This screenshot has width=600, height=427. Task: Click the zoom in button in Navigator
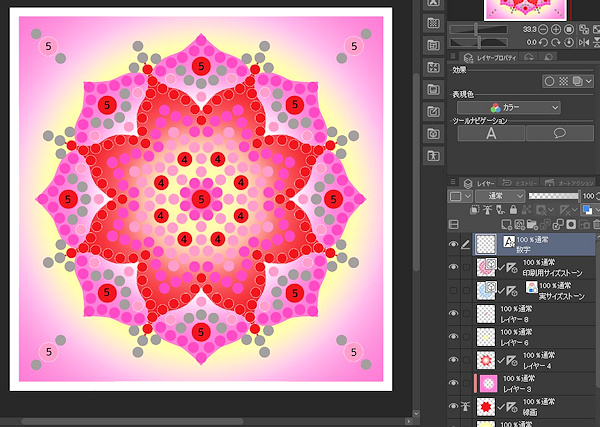click(x=557, y=29)
